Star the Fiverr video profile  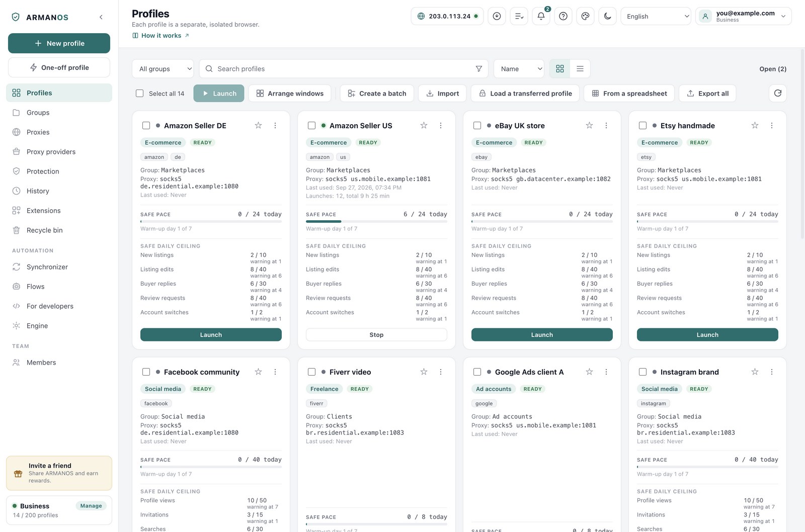point(424,372)
